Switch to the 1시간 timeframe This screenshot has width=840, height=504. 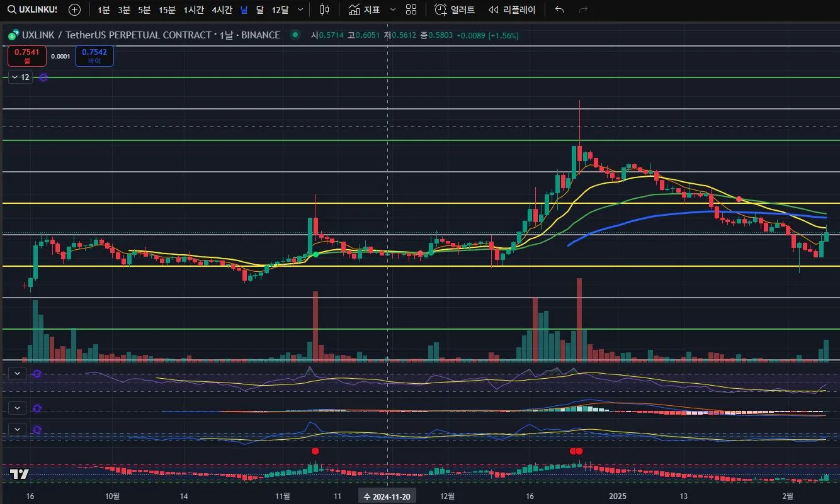click(x=194, y=9)
